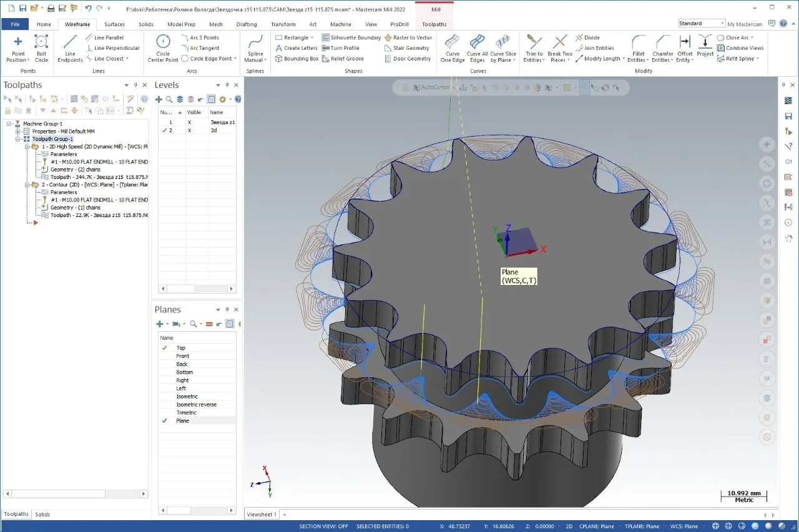Set Top plane as active
Screen dimensions: 799x532
(180, 348)
